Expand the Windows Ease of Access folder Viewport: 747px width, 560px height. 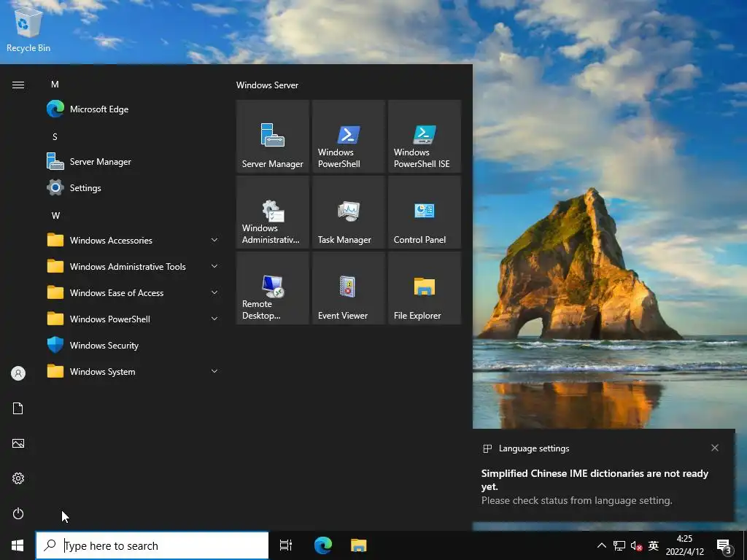click(x=133, y=292)
